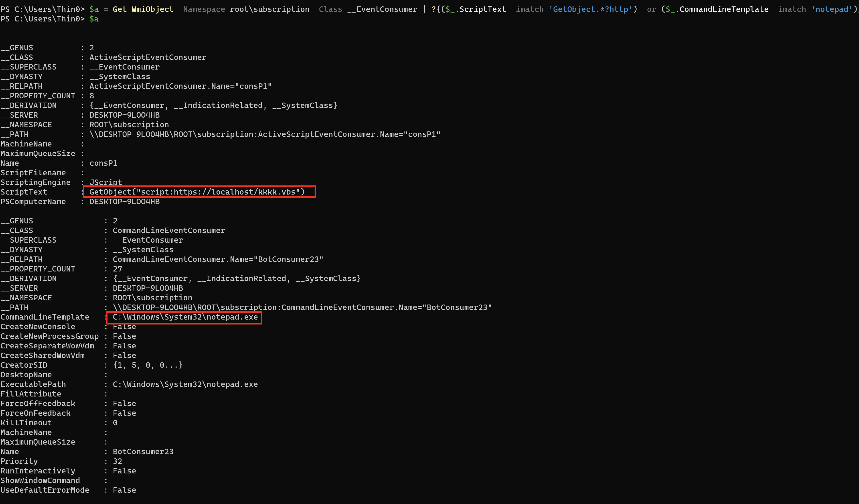Click the UseDefaultErrorMode property label
This screenshot has width=859, height=504.
click(45, 490)
